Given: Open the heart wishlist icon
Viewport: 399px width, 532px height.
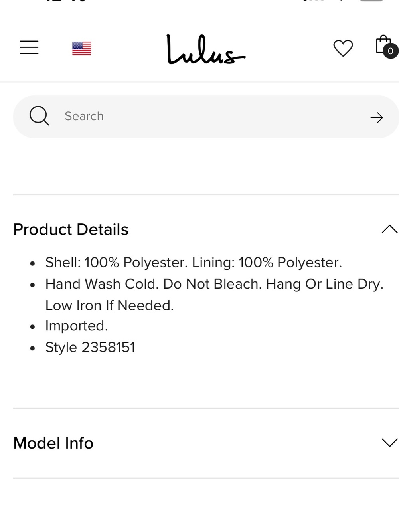Looking at the screenshot, I should click(343, 48).
